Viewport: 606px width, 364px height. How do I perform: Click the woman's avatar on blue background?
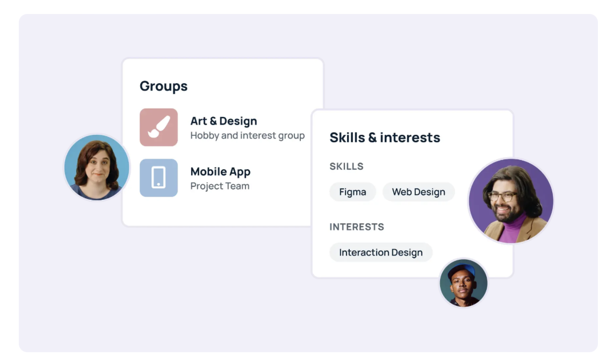click(x=97, y=168)
